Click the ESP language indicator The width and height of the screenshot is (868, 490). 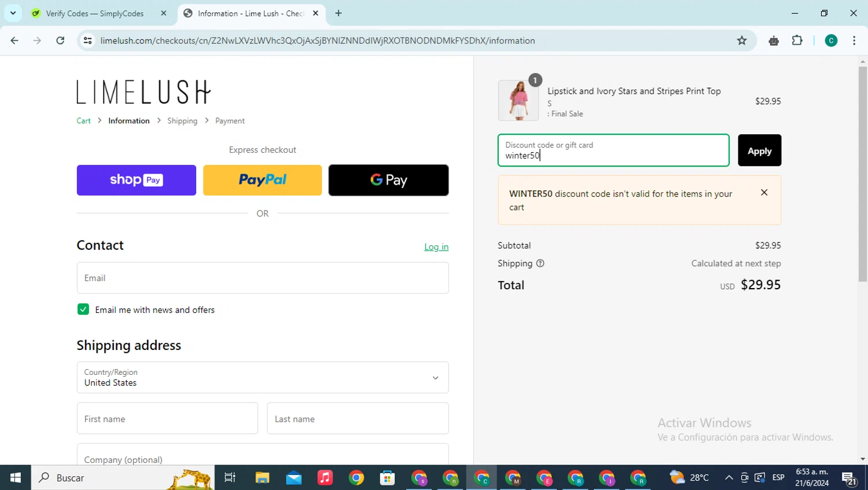[778, 478]
